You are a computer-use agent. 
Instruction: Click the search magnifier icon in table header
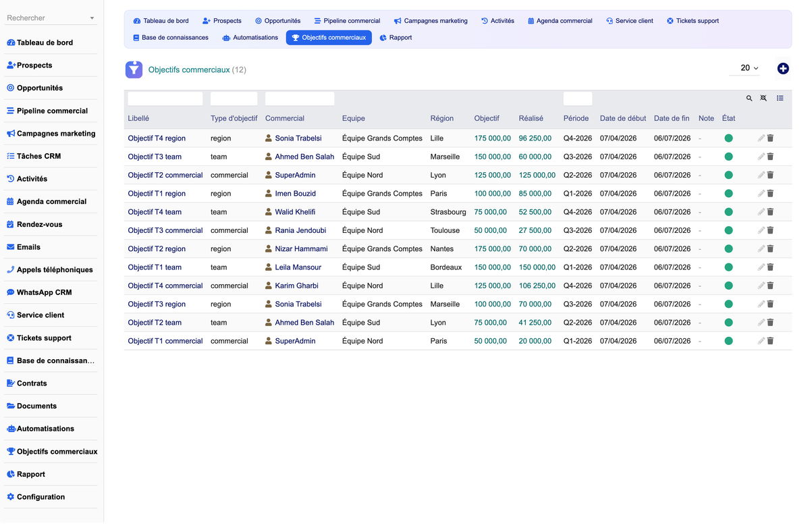pos(749,99)
